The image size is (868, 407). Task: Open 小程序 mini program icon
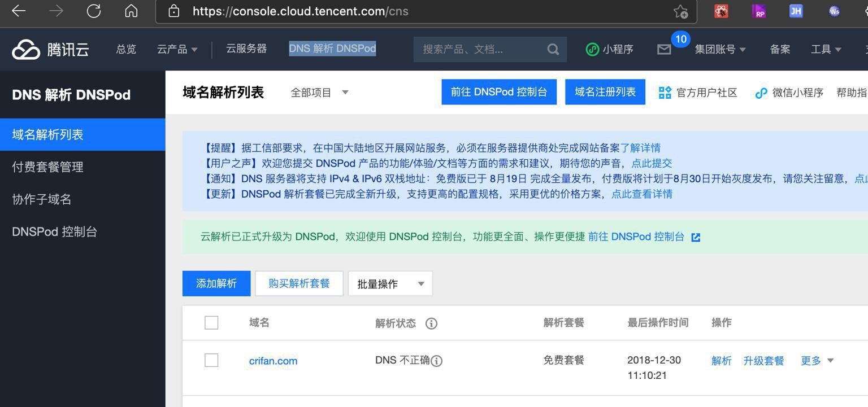click(x=592, y=49)
